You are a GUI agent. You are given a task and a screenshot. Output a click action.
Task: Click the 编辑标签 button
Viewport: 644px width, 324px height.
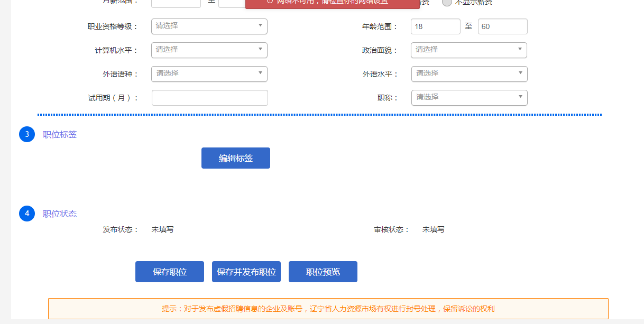pos(235,158)
